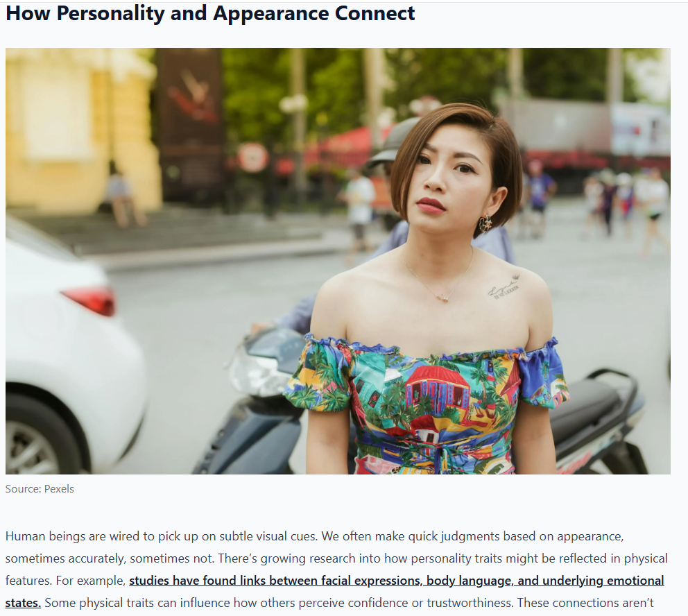Click the 'How Personality and Appearance Connect' heading
Screen dimensions: 688x616
[x=210, y=13]
